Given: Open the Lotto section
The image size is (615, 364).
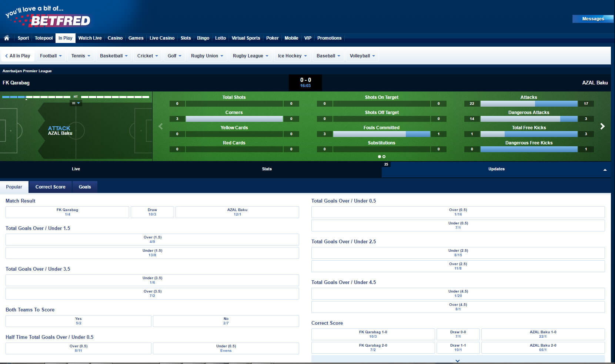Looking at the screenshot, I should pyautogui.click(x=220, y=38).
